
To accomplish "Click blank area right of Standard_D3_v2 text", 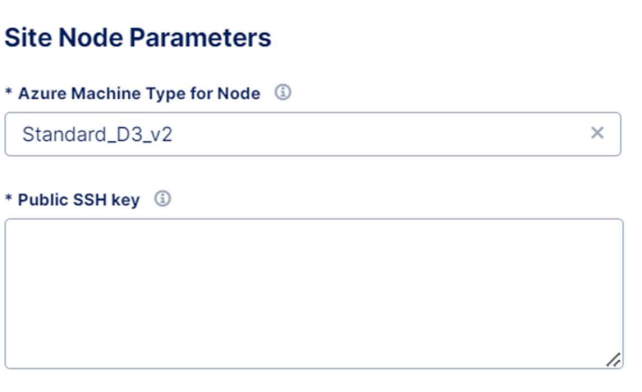I will tap(381, 134).
